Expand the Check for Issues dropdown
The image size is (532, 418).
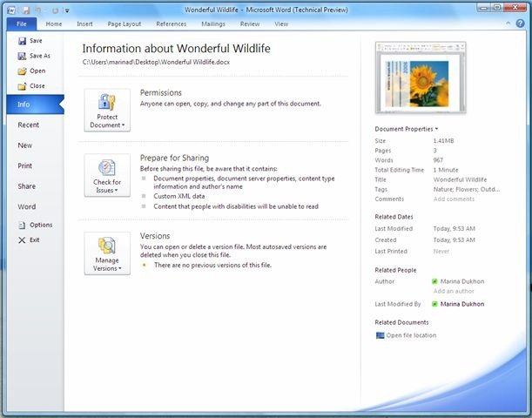107,175
